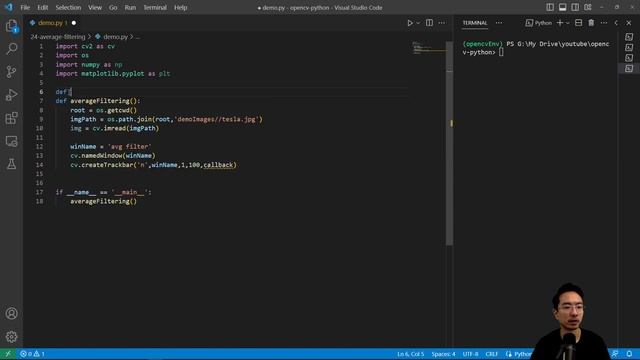Open Remote Explorer in activity bar
Viewport: 640px width, 360px height.
[x=11, y=141]
